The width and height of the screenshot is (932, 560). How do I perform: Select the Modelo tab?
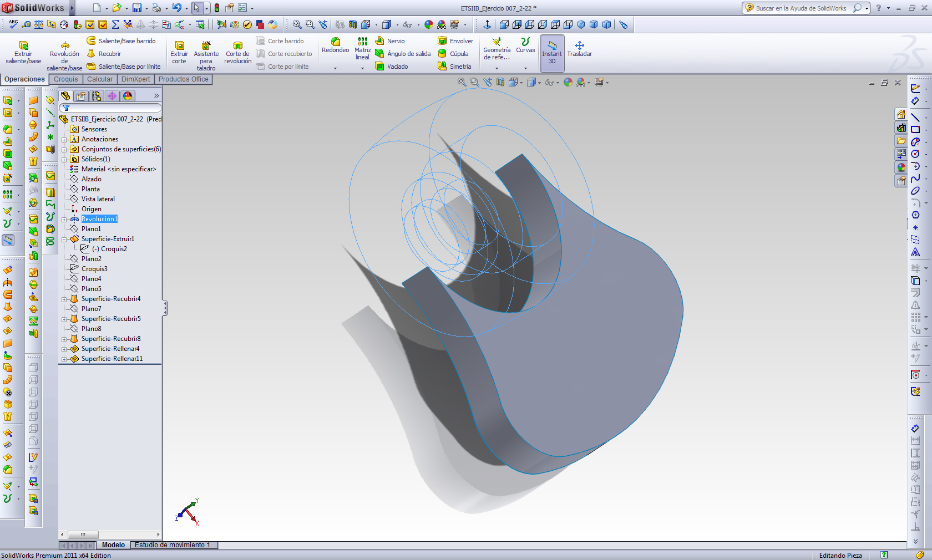(x=113, y=545)
